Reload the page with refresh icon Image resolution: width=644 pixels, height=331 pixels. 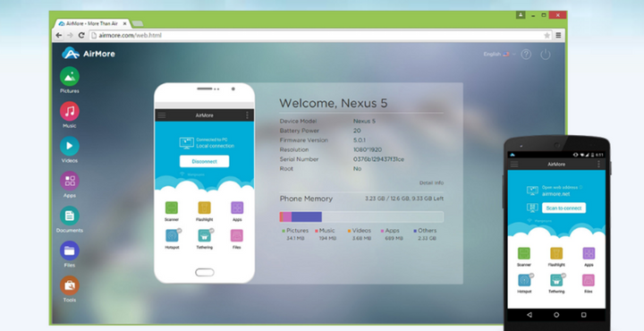tap(81, 35)
